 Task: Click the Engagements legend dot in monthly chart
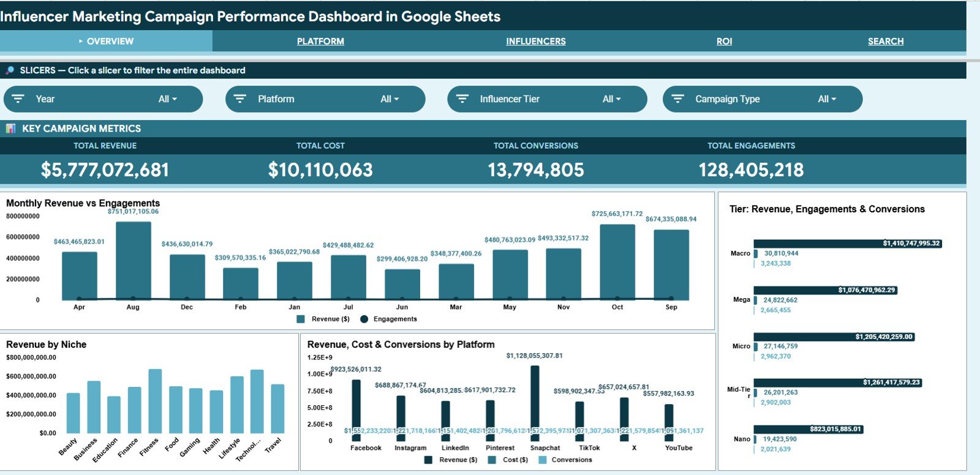pos(364,319)
